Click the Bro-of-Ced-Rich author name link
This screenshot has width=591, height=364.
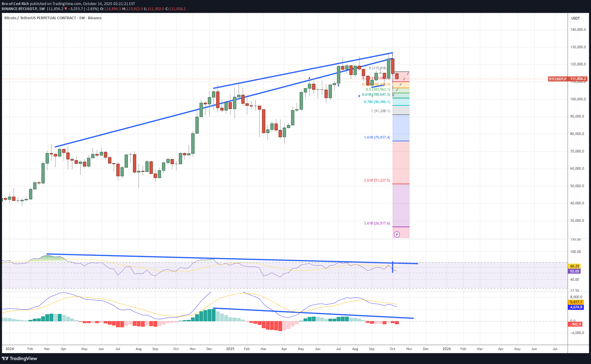pos(15,4)
